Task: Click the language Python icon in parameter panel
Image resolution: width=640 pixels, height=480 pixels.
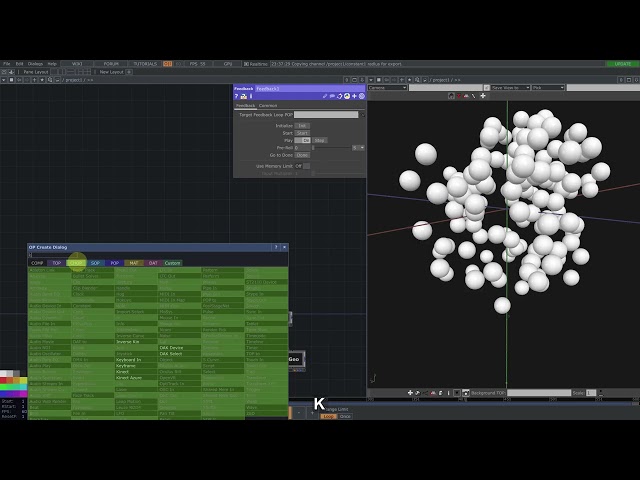Action: tap(347, 96)
